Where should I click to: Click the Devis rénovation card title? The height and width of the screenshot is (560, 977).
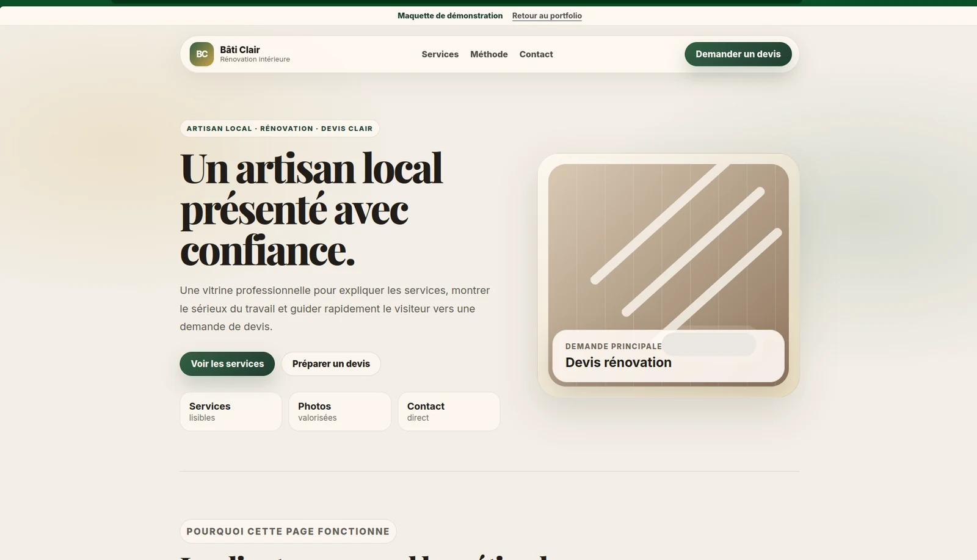(x=618, y=363)
